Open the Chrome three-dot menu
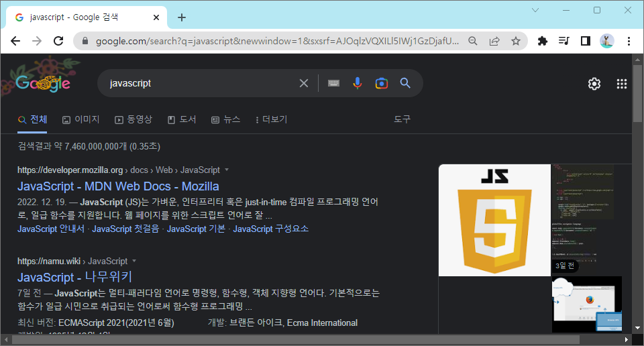Screen dimensions: 644x346 pyautogui.click(x=629, y=41)
